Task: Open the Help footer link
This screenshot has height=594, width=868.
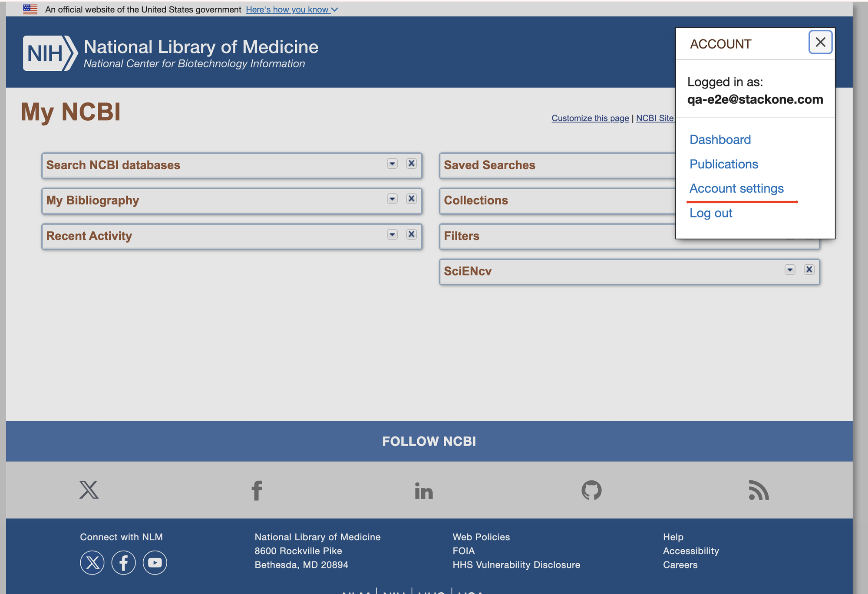Action: pyautogui.click(x=673, y=537)
